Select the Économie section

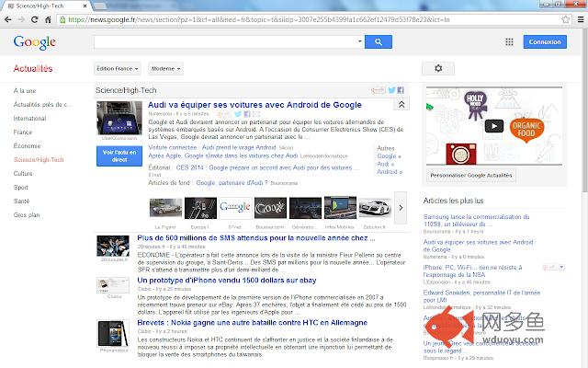27,145
